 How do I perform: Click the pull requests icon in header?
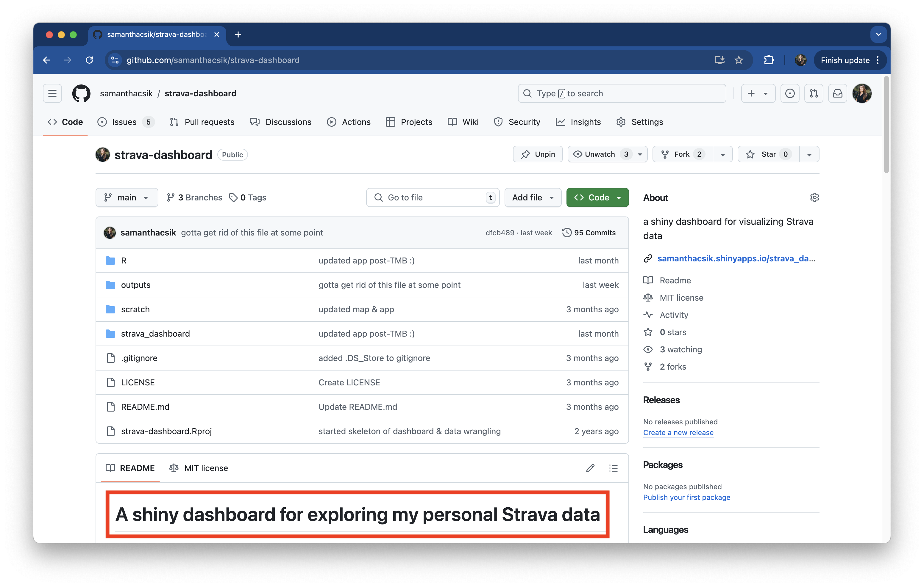(x=814, y=94)
